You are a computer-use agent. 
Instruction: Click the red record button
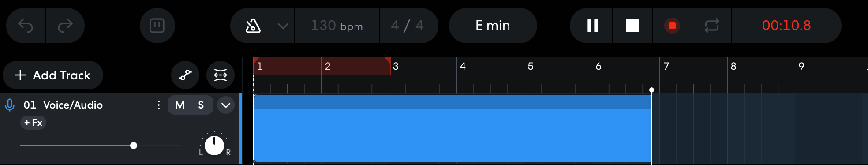tap(672, 26)
